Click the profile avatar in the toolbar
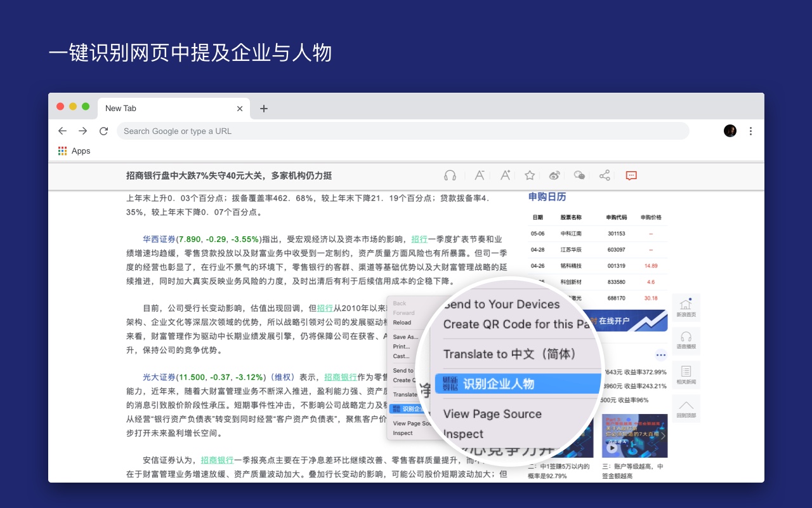The width and height of the screenshot is (812, 508). [x=730, y=131]
